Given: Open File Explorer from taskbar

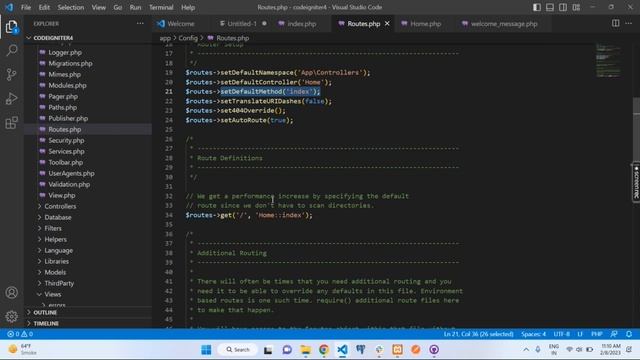Looking at the screenshot, I should coord(305,350).
